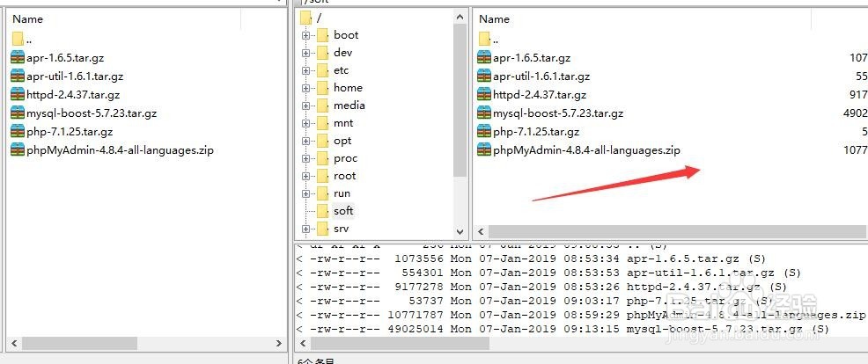Click log line for httpd-2.4.37.tar.gz

(x=541, y=287)
